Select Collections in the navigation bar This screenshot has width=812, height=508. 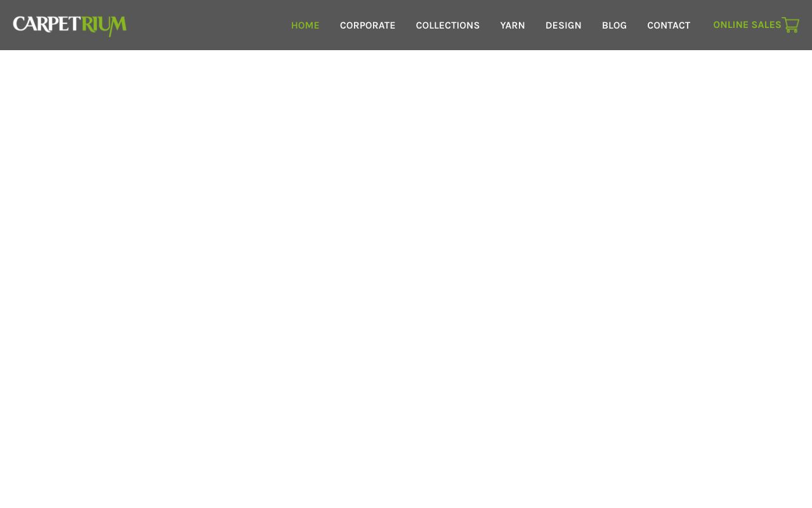tap(448, 25)
